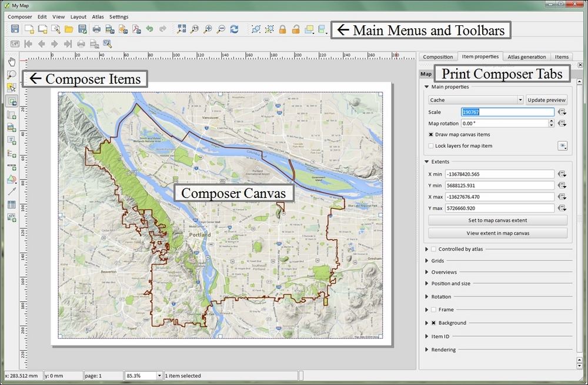Click the Update preview button
Screen dimensions: 588x385
(x=546, y=99)
